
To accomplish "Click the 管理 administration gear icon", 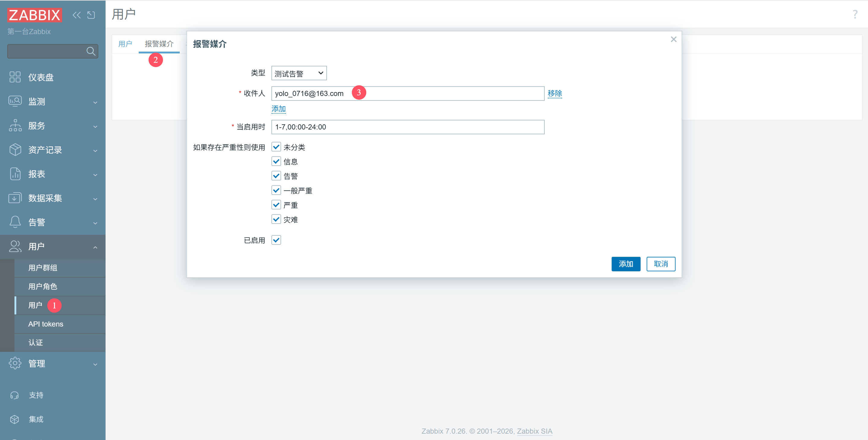I will [x=15, y=363].
